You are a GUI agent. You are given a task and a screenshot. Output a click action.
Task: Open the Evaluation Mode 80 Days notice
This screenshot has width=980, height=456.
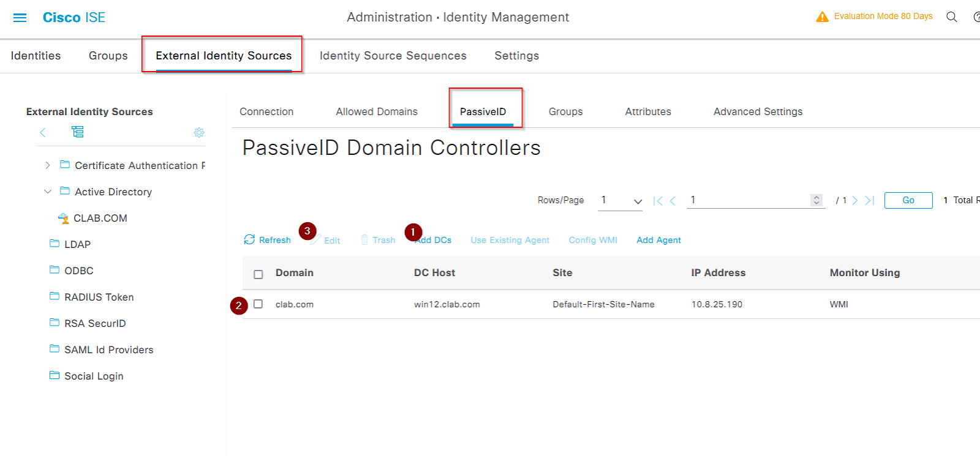coord(883,17)
